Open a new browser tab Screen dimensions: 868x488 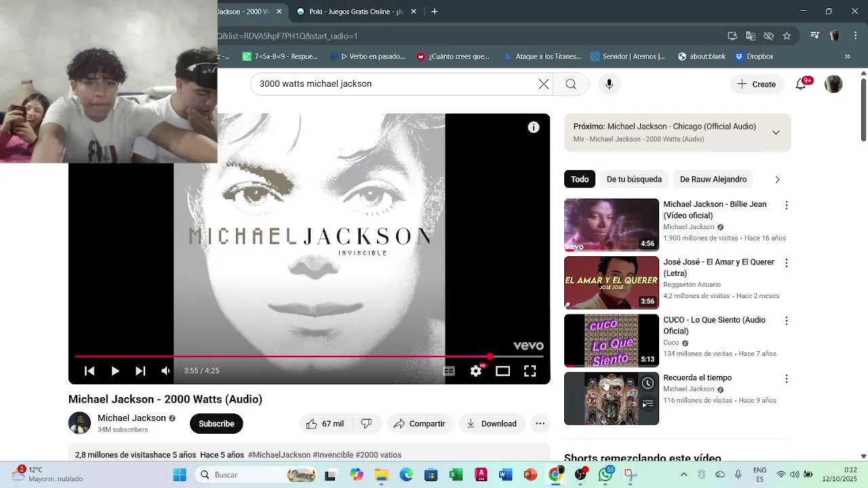pos(434,12)
